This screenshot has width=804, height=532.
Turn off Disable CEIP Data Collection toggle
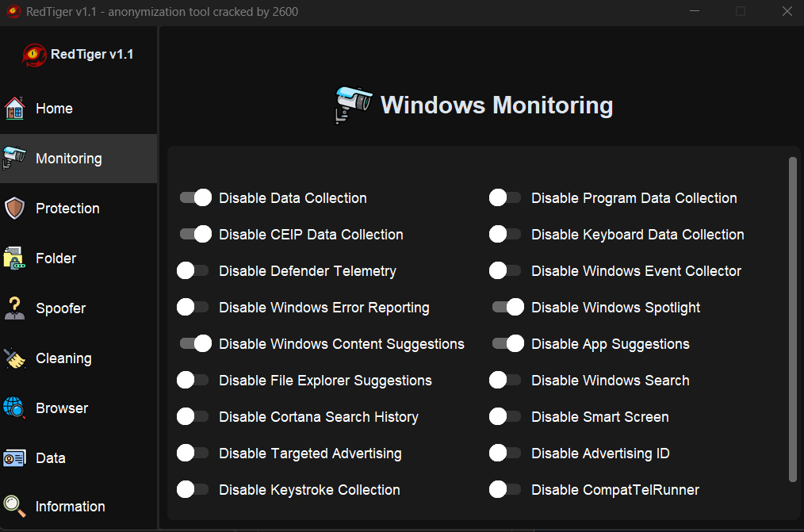[195, 234]
